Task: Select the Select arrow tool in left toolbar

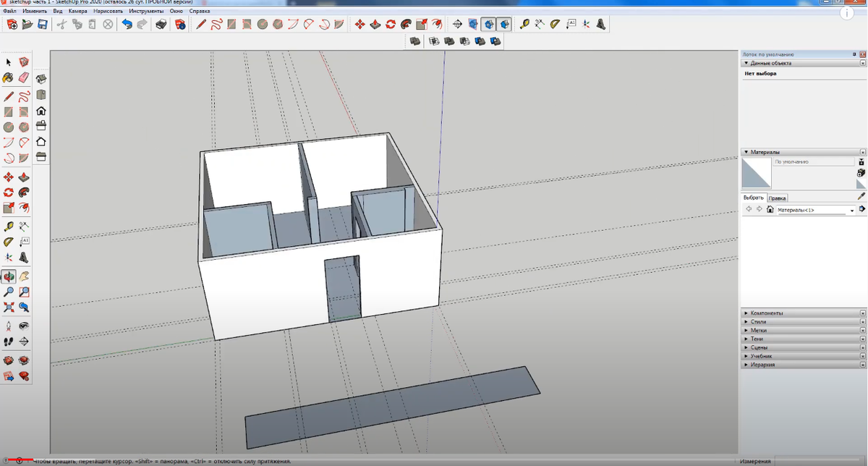Action: (9, 62)
